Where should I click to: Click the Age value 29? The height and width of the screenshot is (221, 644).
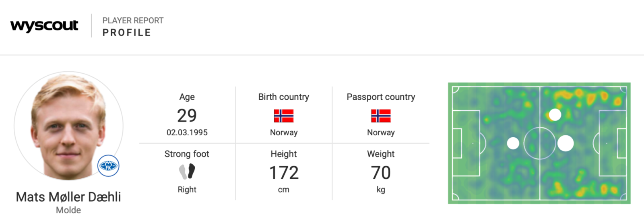[187, 116]
